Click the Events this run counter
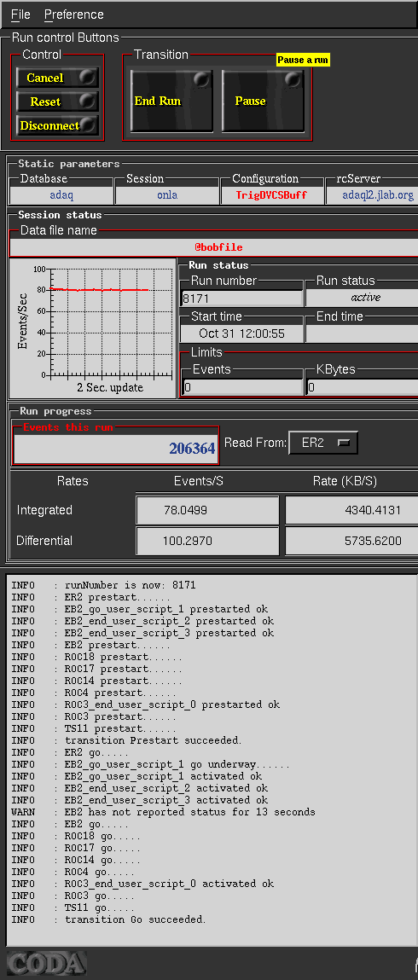This screenshot has width=418, height=980. point(116,448)
